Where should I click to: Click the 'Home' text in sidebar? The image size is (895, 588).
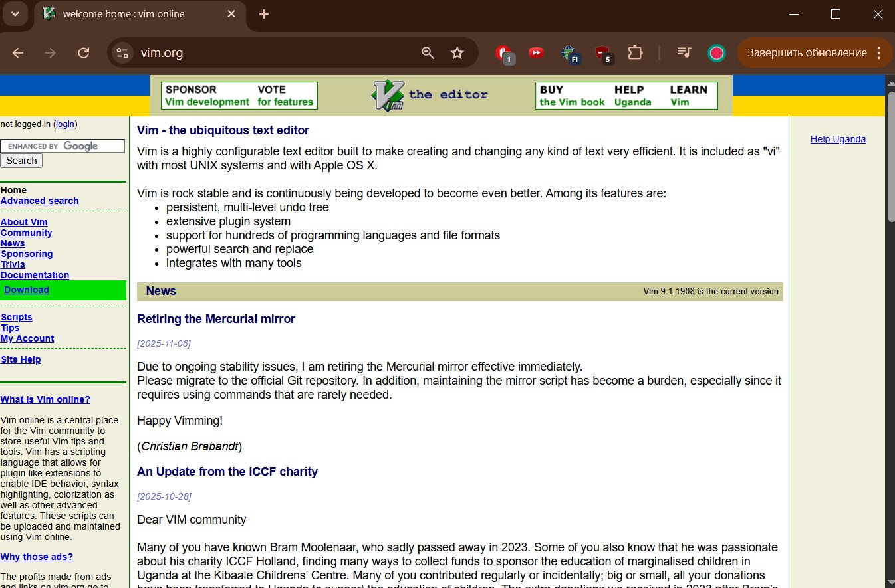click(x=13, y=190)
